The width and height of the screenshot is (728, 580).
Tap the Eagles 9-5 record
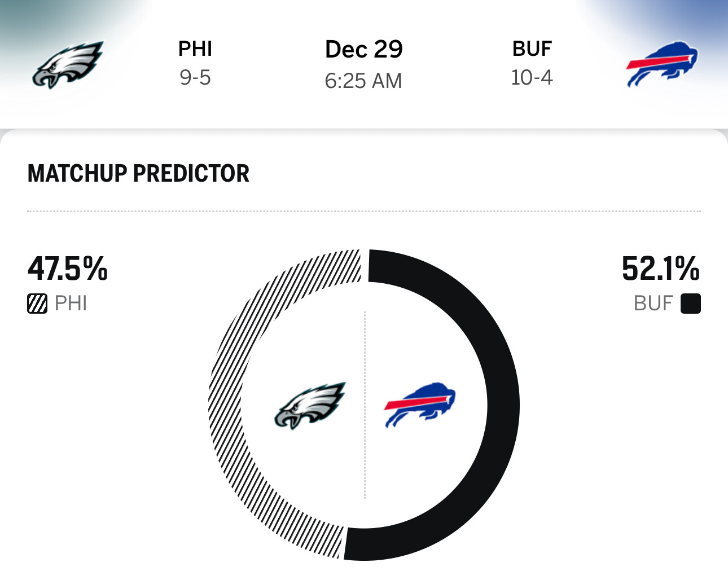[x=195, y=77]
